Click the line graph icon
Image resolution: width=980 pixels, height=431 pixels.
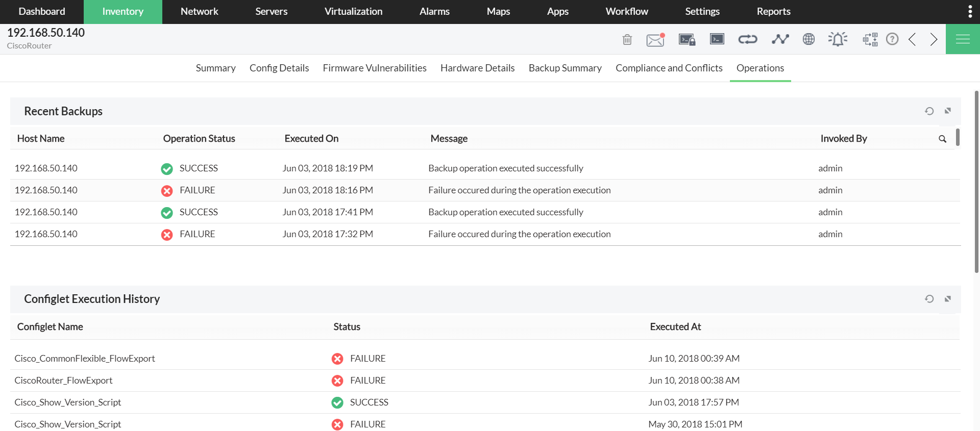(x=780, y=39)
